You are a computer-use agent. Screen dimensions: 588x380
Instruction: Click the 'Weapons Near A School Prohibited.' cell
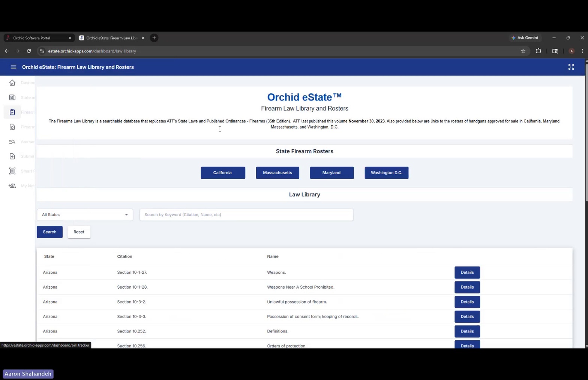coord(301,287)
